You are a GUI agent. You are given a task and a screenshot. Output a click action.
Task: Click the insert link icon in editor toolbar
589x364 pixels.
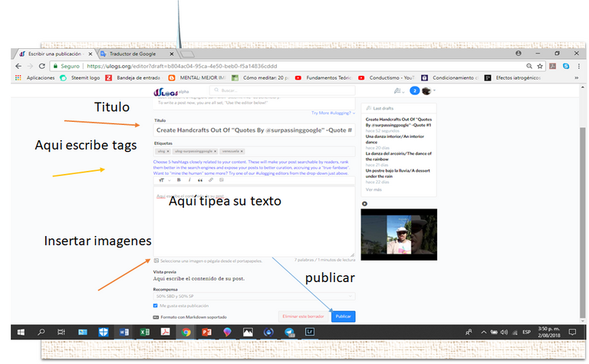[210, 179]
